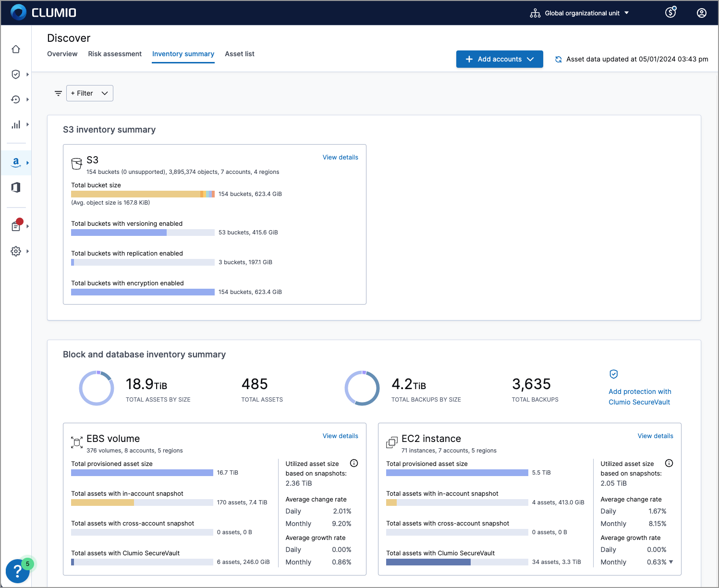Select the AWS Amazon icon in sidebar
The image size is (719, 588).
(x=16, y=162)
